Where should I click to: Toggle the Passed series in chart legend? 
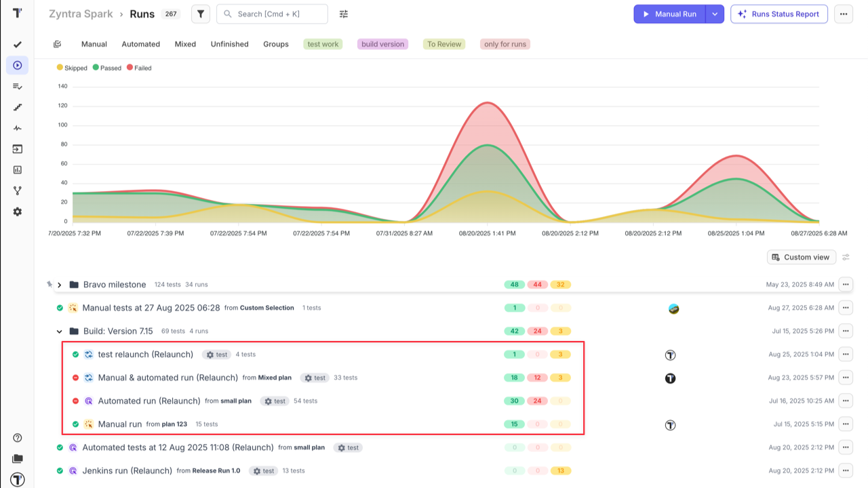point(106,68)
